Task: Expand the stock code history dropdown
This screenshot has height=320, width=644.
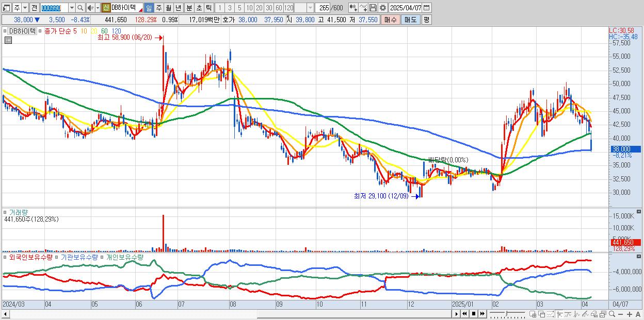Action: pos(72,8)
